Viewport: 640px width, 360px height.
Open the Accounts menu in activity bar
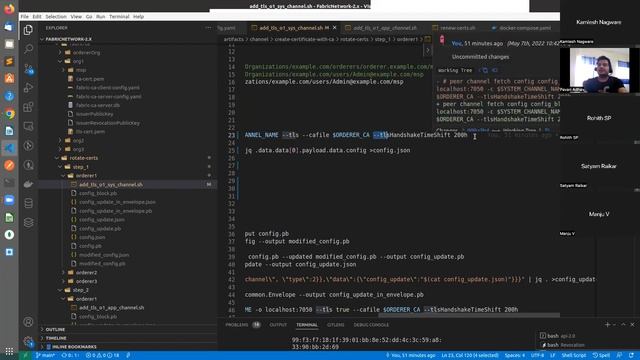click(x=28, y=322)
